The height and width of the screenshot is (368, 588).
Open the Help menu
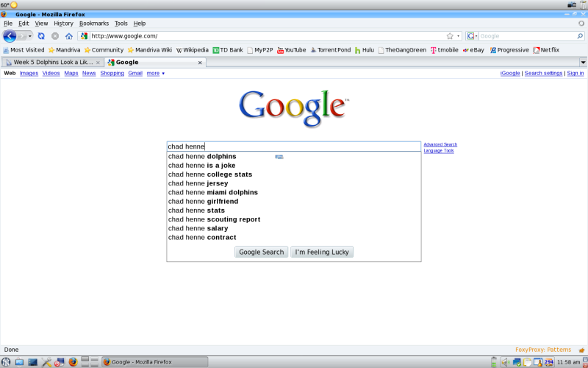coord(140,24)
